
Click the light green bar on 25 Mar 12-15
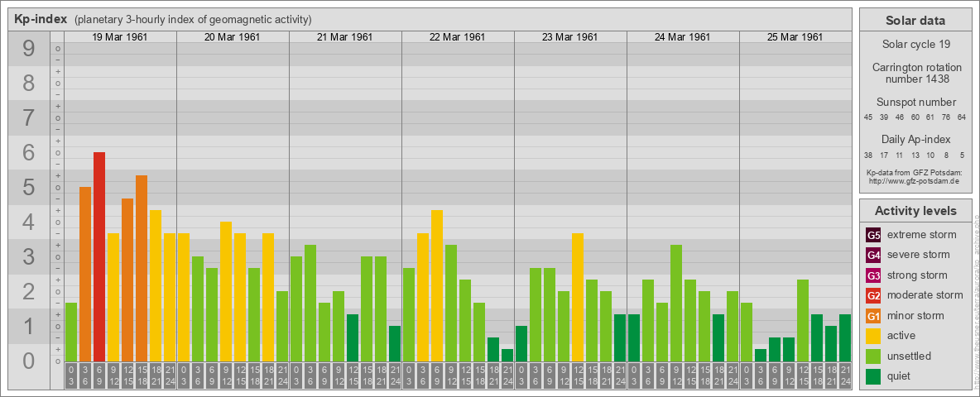pos(803,321)
